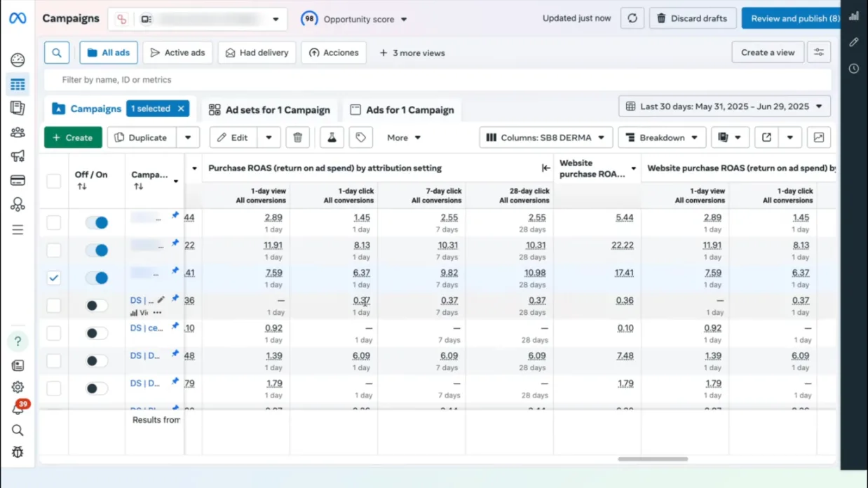Screen dimensions: 868x488
Task: Open the Settings gear in sidebar
Action: [x=18, y=387]
